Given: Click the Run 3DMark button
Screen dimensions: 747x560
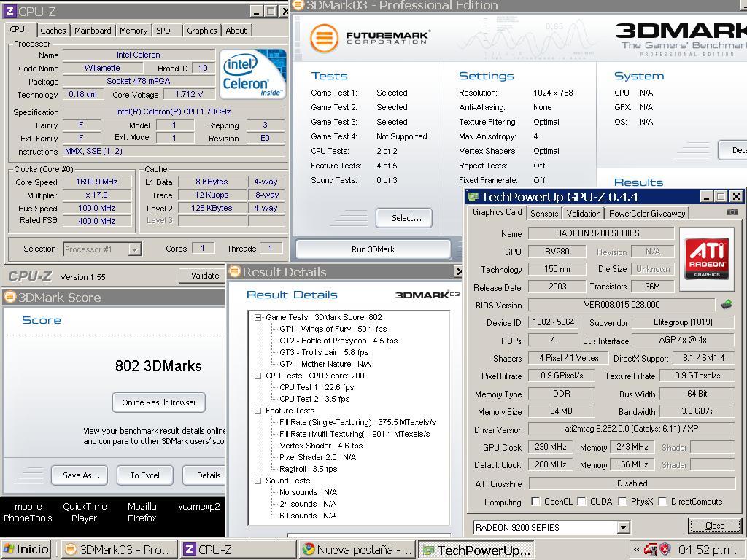Looking at the screenshot, I should 373,249.
